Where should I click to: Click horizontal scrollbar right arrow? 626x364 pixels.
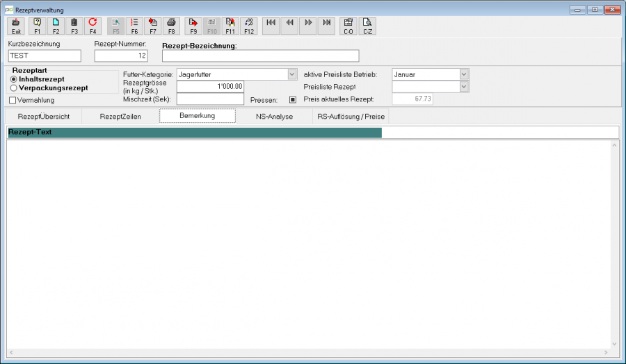(x=606, y=352)
